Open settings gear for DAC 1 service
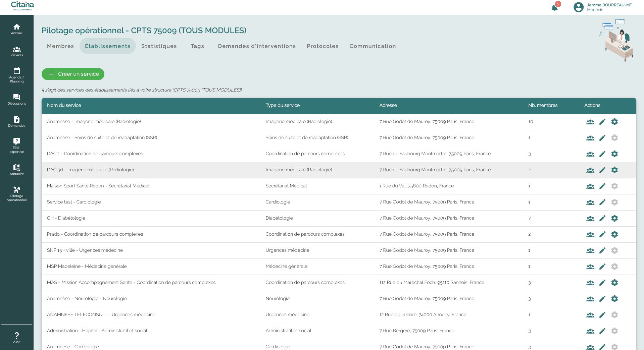 coord(614,154)
